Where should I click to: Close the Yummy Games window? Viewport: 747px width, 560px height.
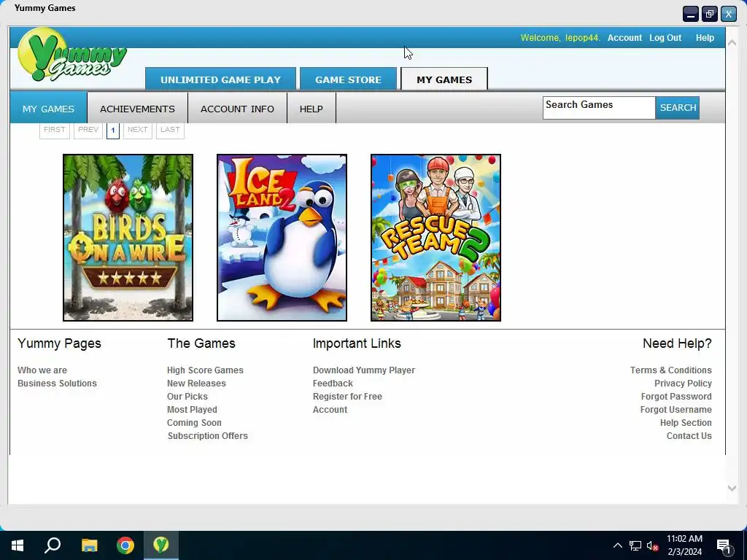(729, 15)
